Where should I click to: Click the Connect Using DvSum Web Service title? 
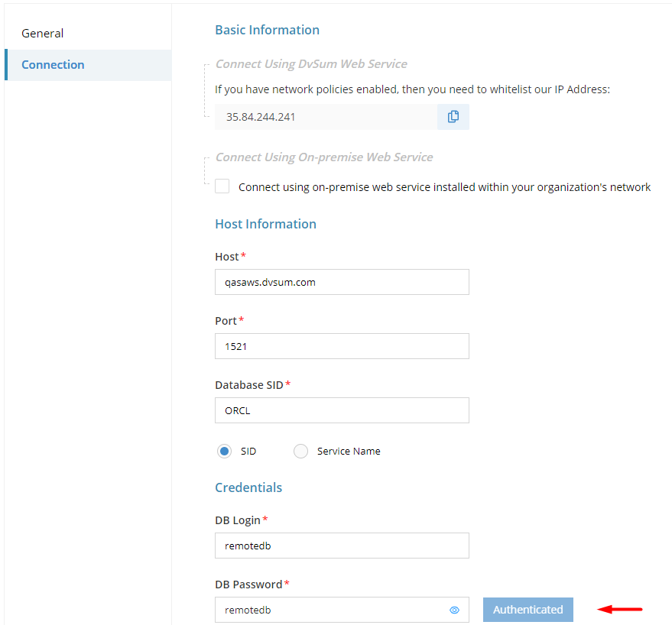[311, 64]
